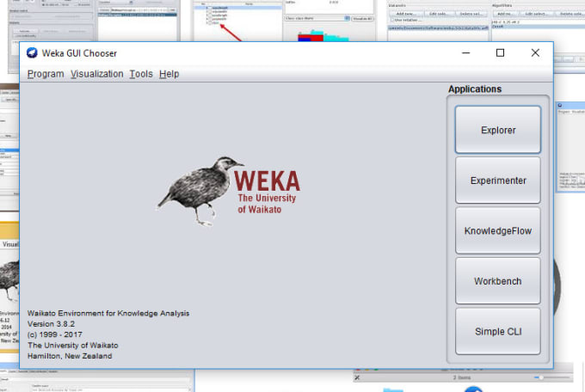This screenshot has width=585, height=392.
Task: Click the 'Waikato Environment for Knowledge Analysis' text
Action: coord(108,313)
